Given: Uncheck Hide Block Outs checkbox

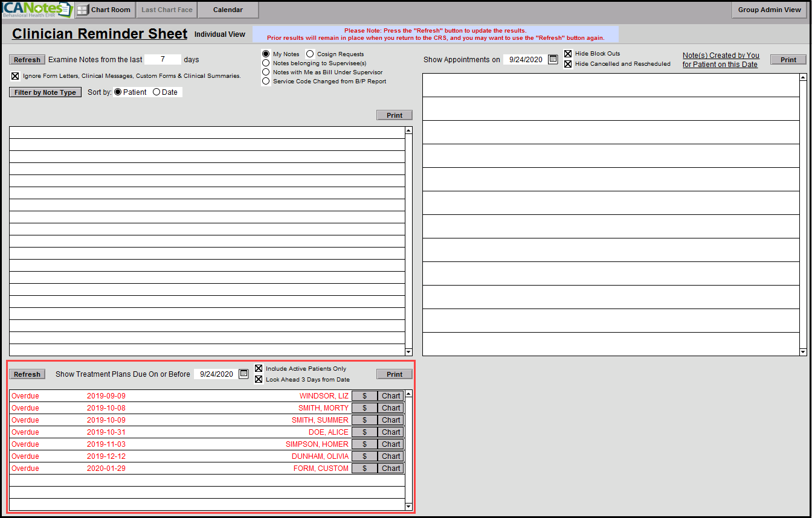Looking at the screenshot, I should pyautogui.click(x=568, y=54).
